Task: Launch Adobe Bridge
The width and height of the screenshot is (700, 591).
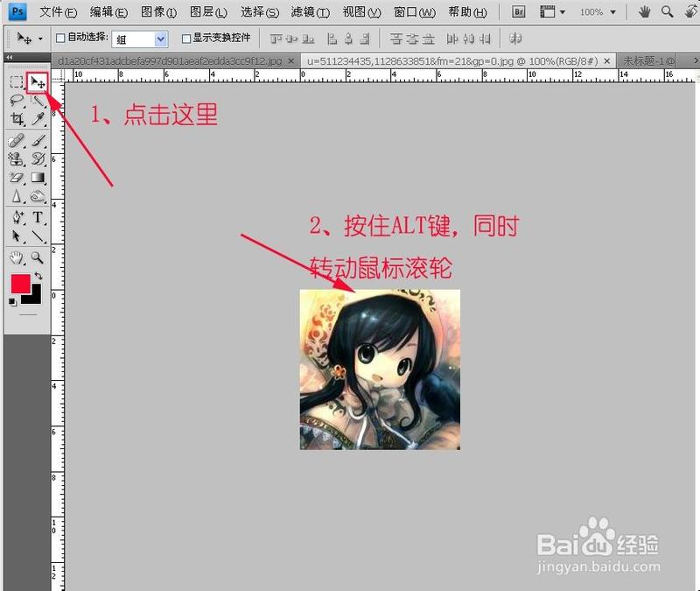Action: [x=518, y=12]
